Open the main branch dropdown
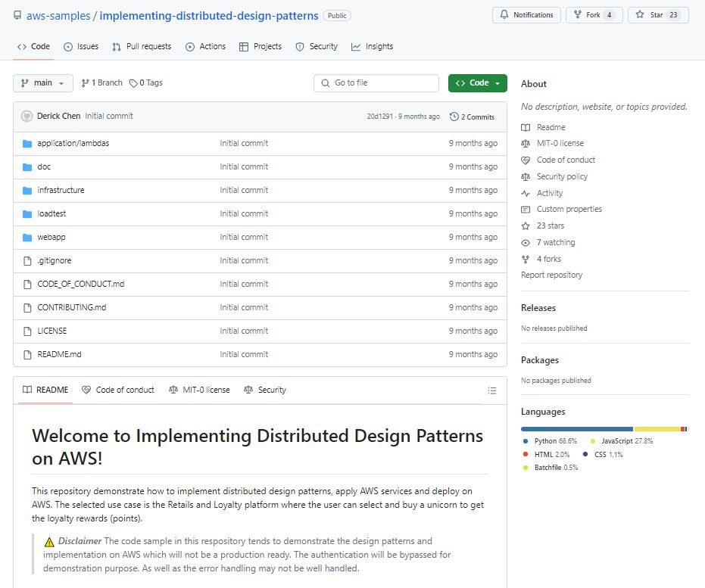Viewport: 705px width, 588px height. (43, 83)
